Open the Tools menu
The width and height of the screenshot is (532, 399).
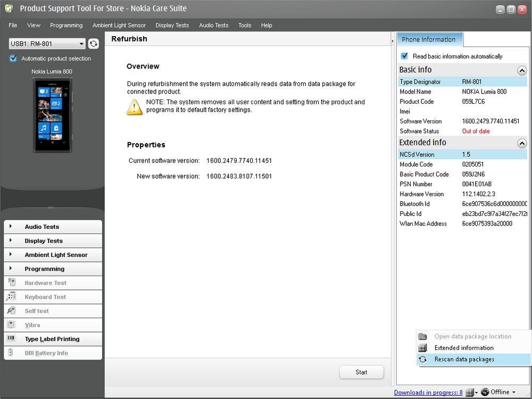click(x=245, y=25)
